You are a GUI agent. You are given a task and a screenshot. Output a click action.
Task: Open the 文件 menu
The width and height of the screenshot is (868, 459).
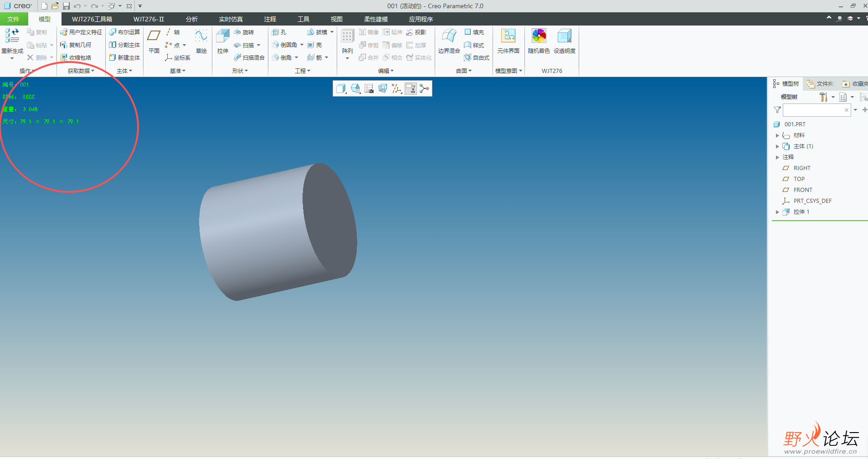point(14,19)
